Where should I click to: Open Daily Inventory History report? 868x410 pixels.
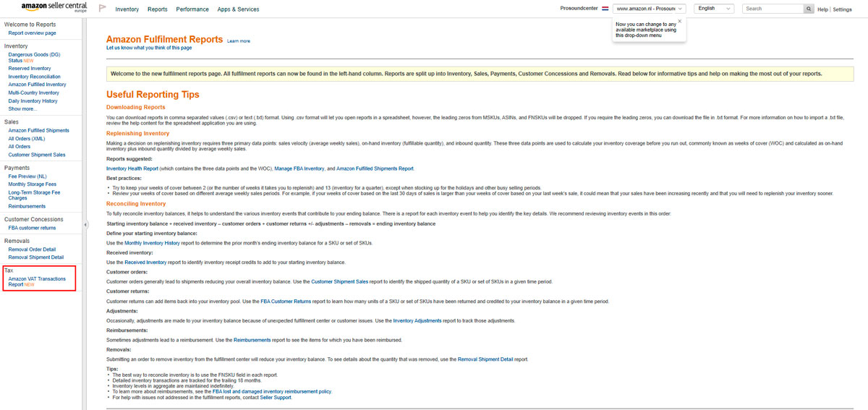tap(33, 101)
